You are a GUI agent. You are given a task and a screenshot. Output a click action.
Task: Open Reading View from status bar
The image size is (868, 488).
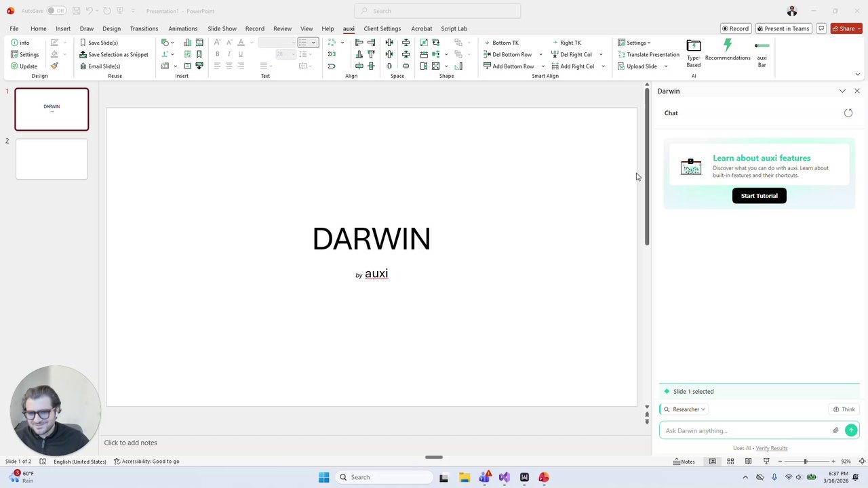[748, 462]
